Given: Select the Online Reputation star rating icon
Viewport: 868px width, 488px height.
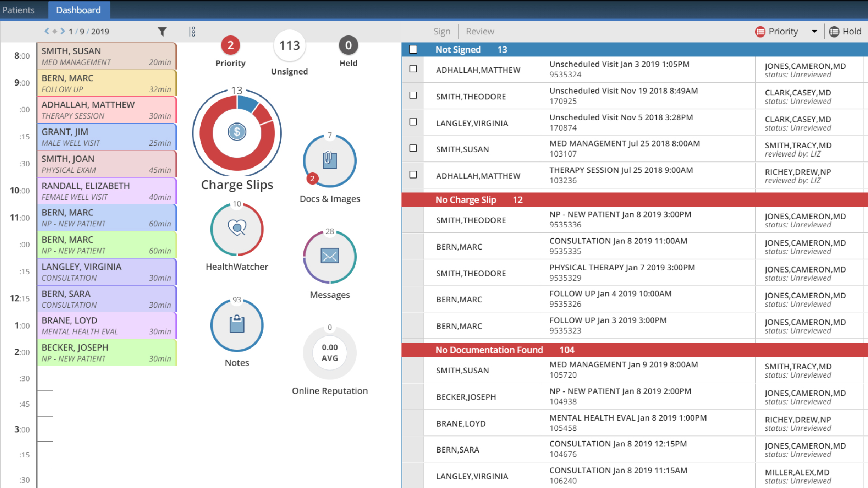Looking at the screenshot, I should tap(330, 352).
